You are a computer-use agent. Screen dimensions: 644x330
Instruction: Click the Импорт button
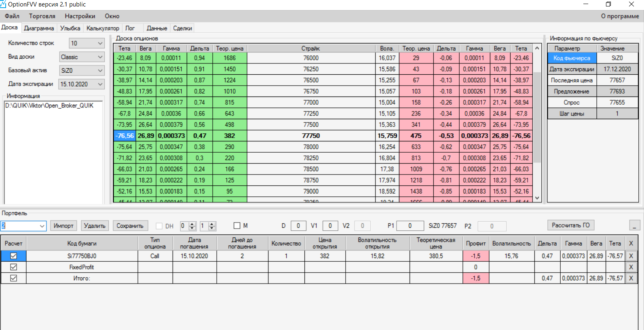pos(63,226)
